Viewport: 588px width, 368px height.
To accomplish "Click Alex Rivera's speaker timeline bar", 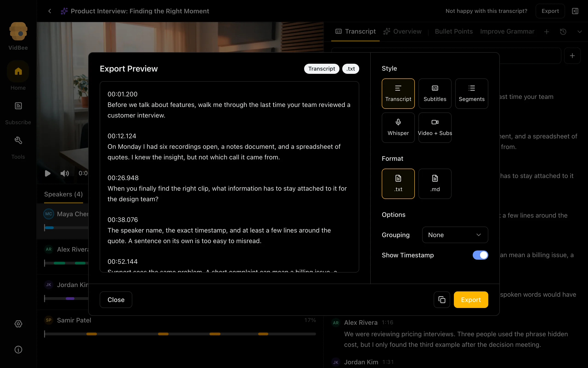I will (x=66, y=263).
